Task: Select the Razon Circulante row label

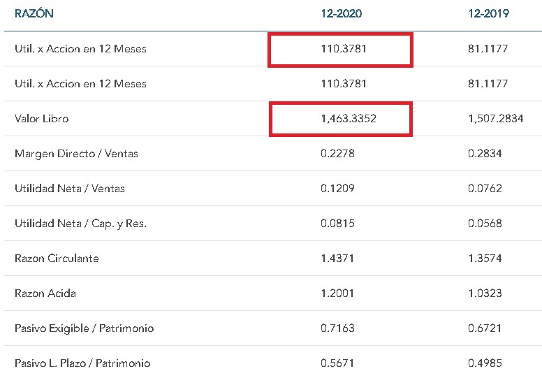Action: tap(57, 259)
